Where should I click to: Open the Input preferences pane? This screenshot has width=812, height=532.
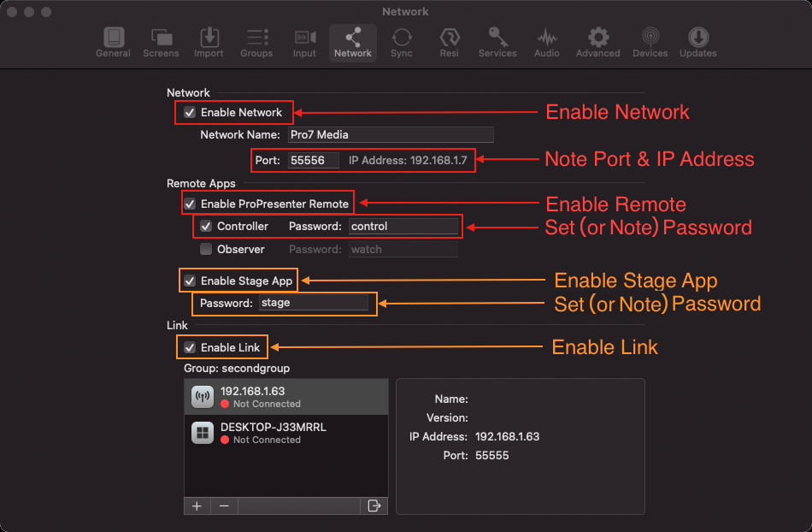pos(304,43)
